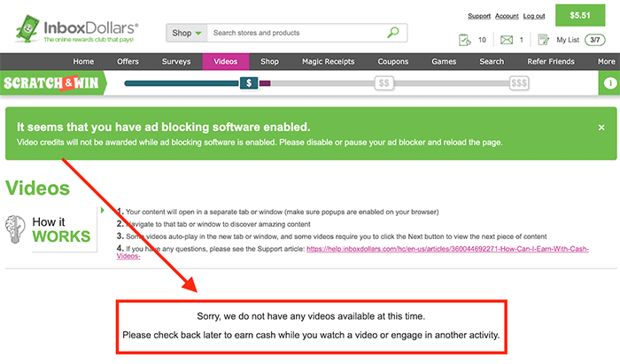Click the My List text label
620x364 pixels.
(x=568, y=40)
